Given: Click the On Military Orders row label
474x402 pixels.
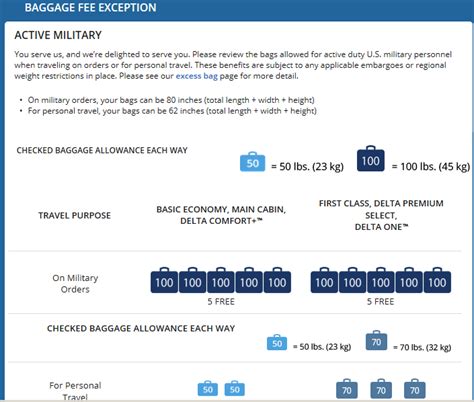Looking at the screenshot, I should point(75,283).
